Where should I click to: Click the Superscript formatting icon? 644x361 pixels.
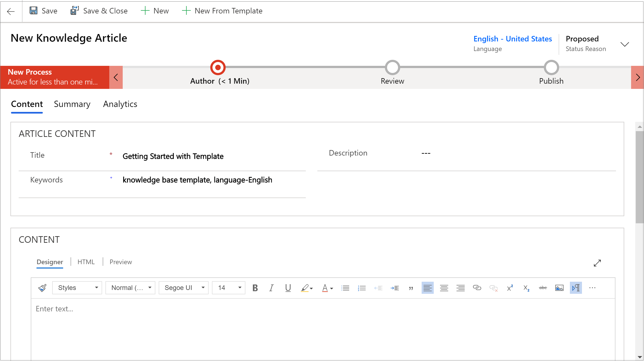tap(509, 288)
